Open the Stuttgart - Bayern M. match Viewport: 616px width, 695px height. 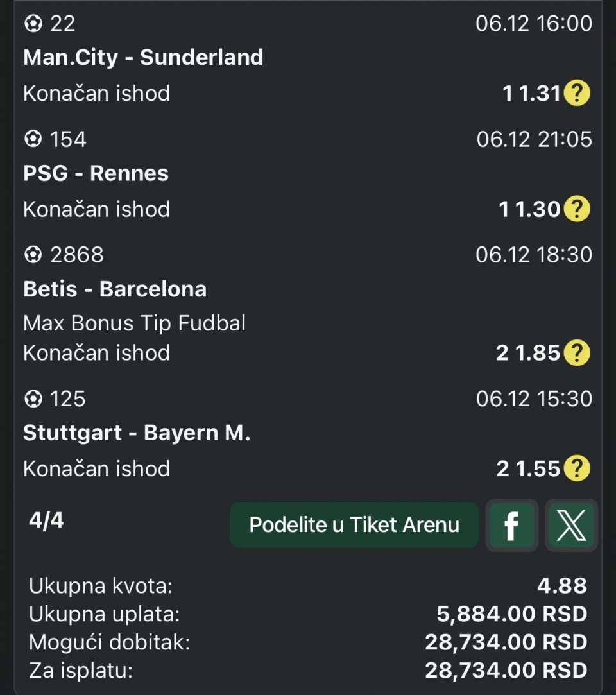137,433
